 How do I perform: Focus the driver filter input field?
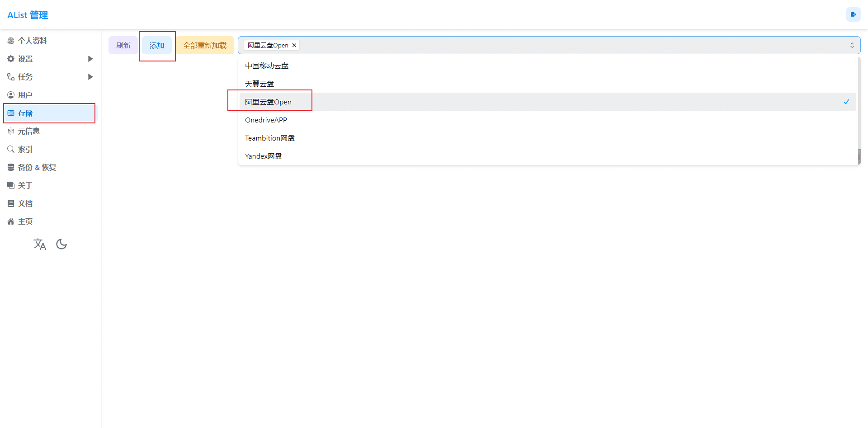(x=549, y=45)
